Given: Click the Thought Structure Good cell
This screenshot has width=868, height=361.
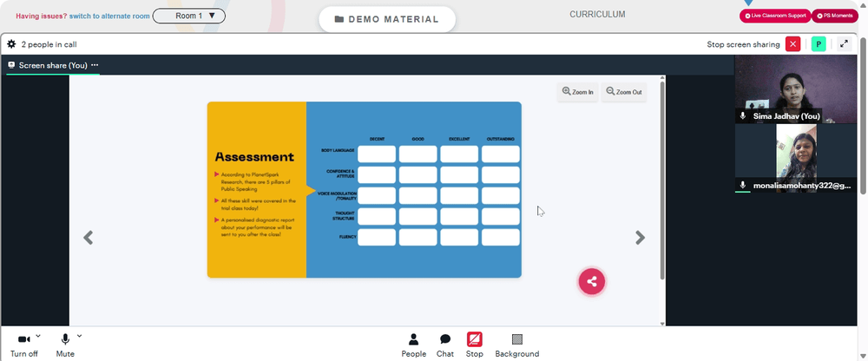Looking at the screenshot, I should tap(418, 216).
